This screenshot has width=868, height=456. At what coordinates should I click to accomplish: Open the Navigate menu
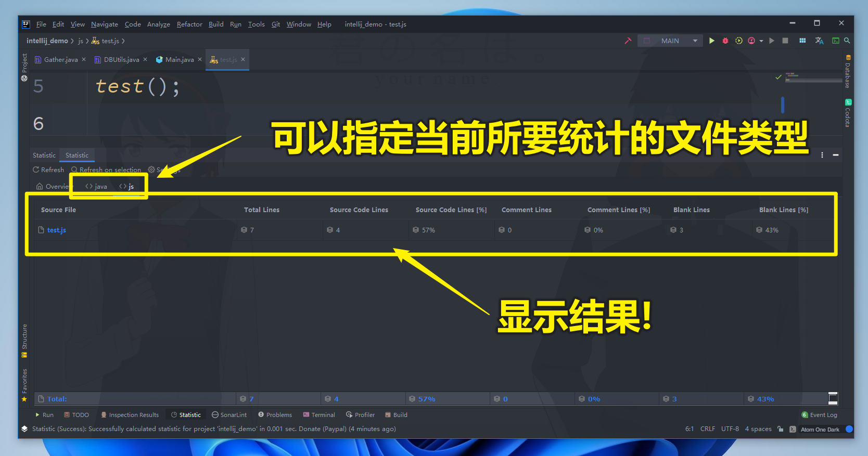[105, 24]
